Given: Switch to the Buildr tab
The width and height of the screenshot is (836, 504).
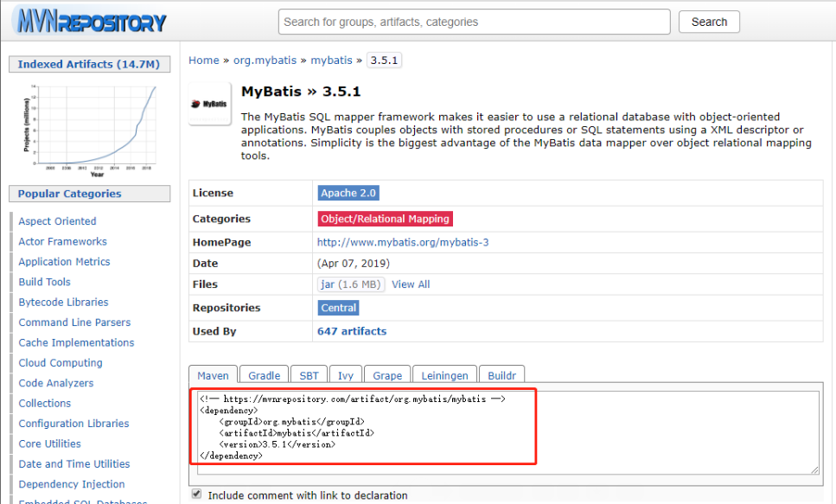Looking at the screenshot, I should pyautogui.click(x=501, y=375).
